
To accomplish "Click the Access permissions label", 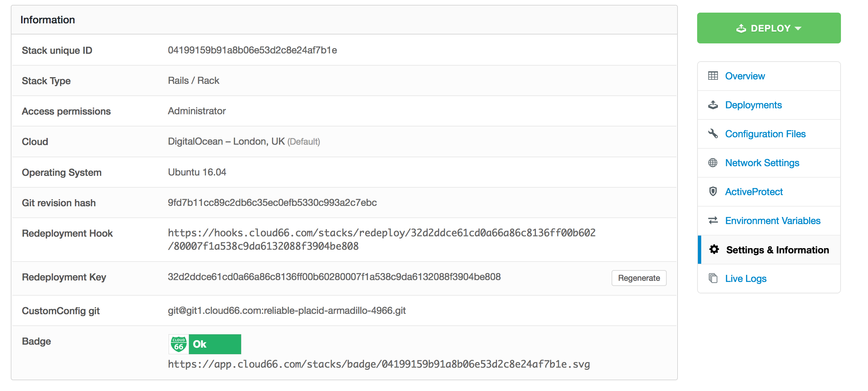I will pos(66,111).
